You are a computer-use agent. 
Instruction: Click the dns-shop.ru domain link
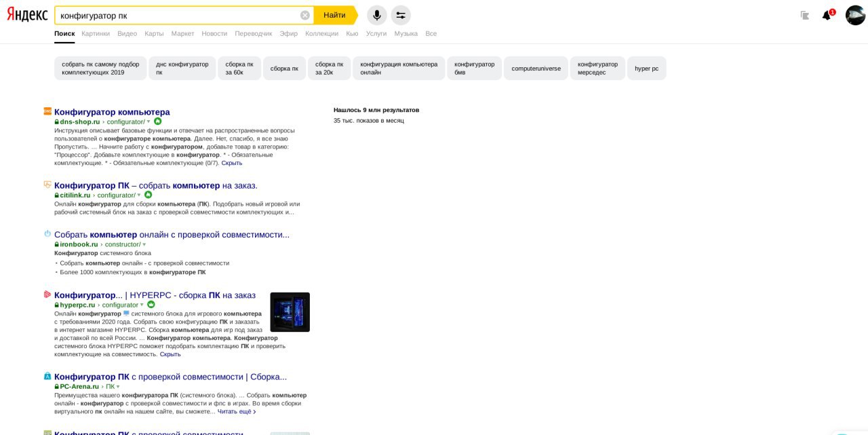click(79, 122)
